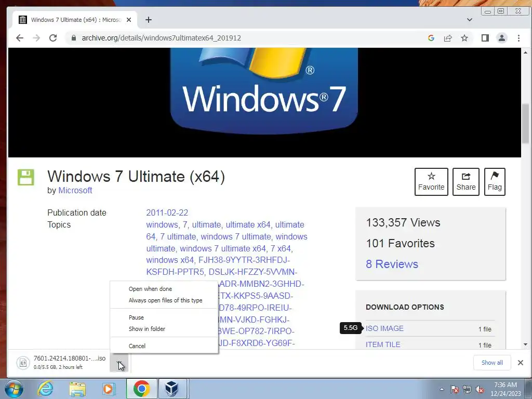Click the DOWNLOAD OPTIONS heading
Image resolution: width=532 pixels, height=399 pixels.
tap(405, 307)
